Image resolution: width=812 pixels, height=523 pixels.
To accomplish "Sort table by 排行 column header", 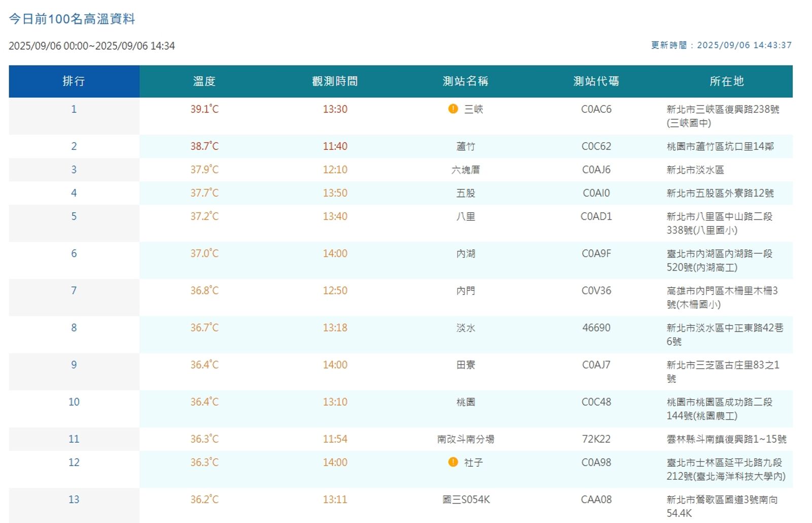I will tap(74, 81).
